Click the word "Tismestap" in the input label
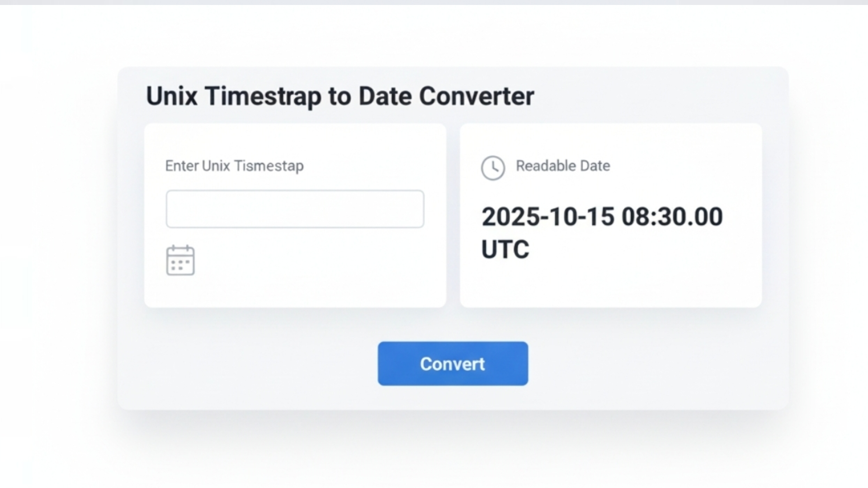 point(269,166)
